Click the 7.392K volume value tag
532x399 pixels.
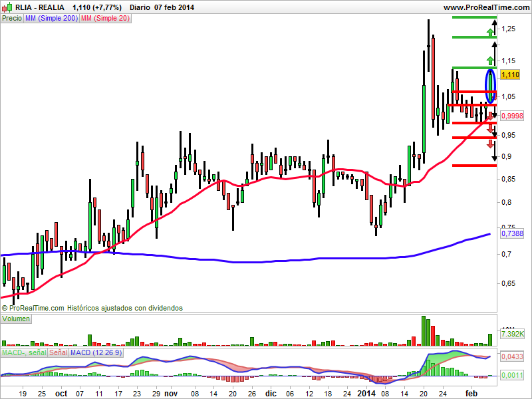coord(512,334)
